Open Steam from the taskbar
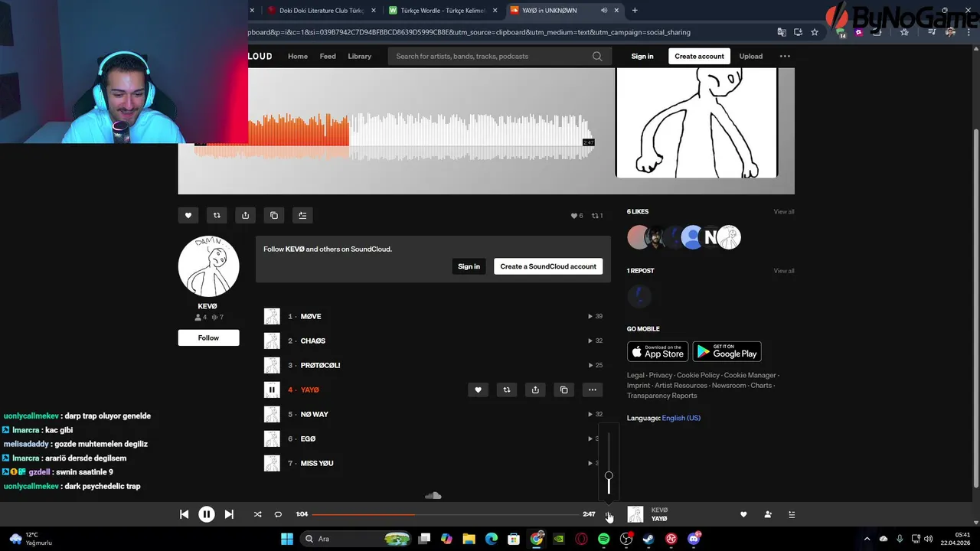This screenshot has width=980, height=551. [648, 539]
